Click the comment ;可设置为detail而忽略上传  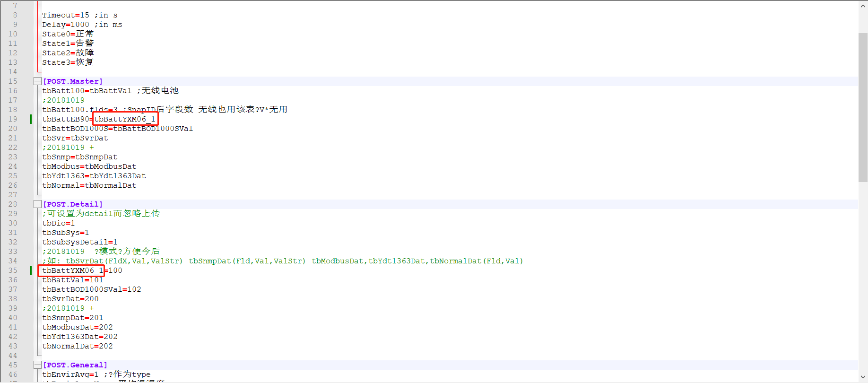coord(101,214)
